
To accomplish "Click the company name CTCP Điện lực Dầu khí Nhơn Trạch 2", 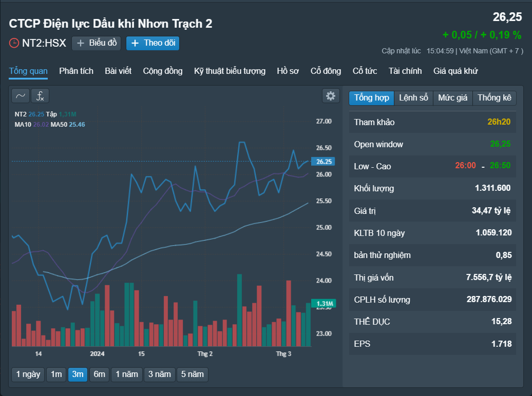I will click(110, 24).
